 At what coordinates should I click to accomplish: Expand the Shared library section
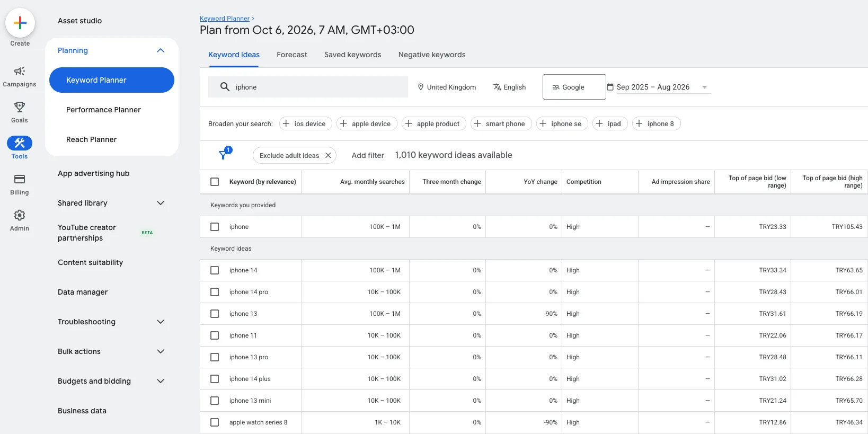click(x=161, y=203)
